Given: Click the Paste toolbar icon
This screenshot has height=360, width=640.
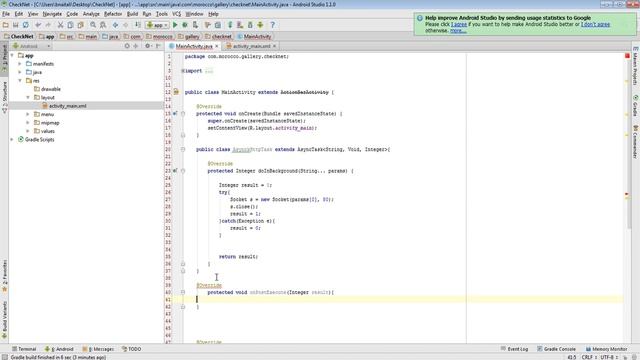Looking at the screenshot, I should tap(80, 25).
